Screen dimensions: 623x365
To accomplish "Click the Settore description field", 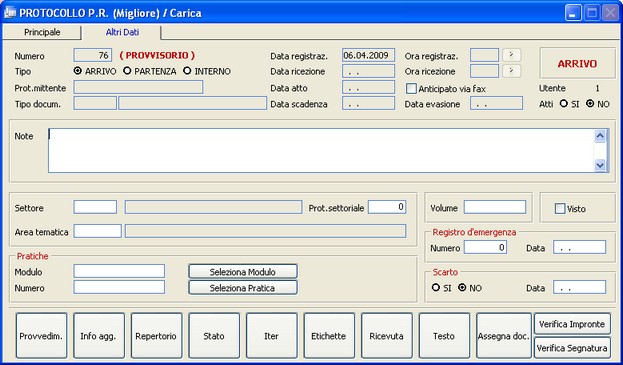I will 213,207.
